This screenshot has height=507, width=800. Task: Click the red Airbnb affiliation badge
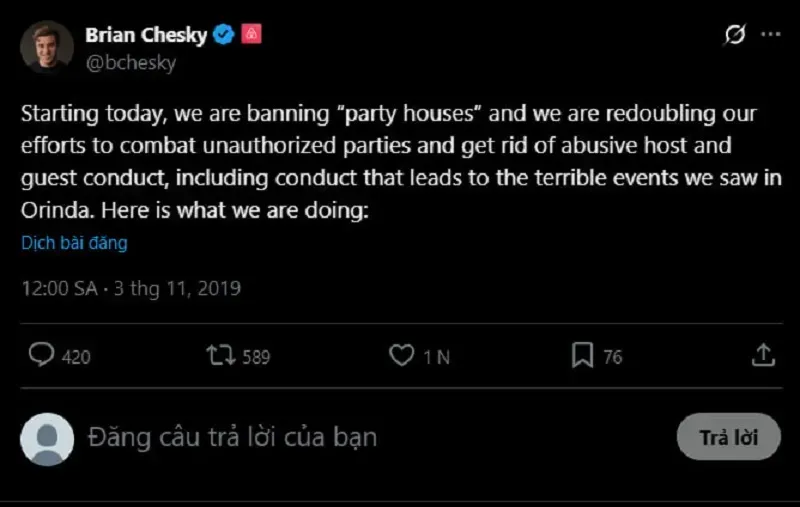251,35
